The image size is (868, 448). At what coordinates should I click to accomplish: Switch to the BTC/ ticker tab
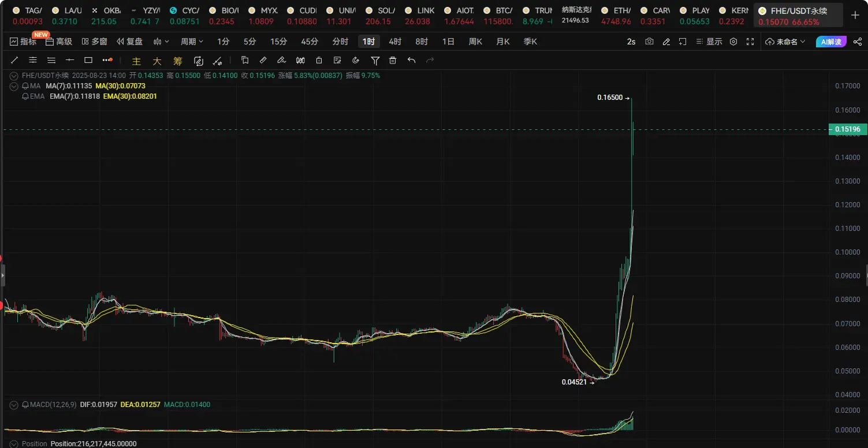tap(500, 16)
